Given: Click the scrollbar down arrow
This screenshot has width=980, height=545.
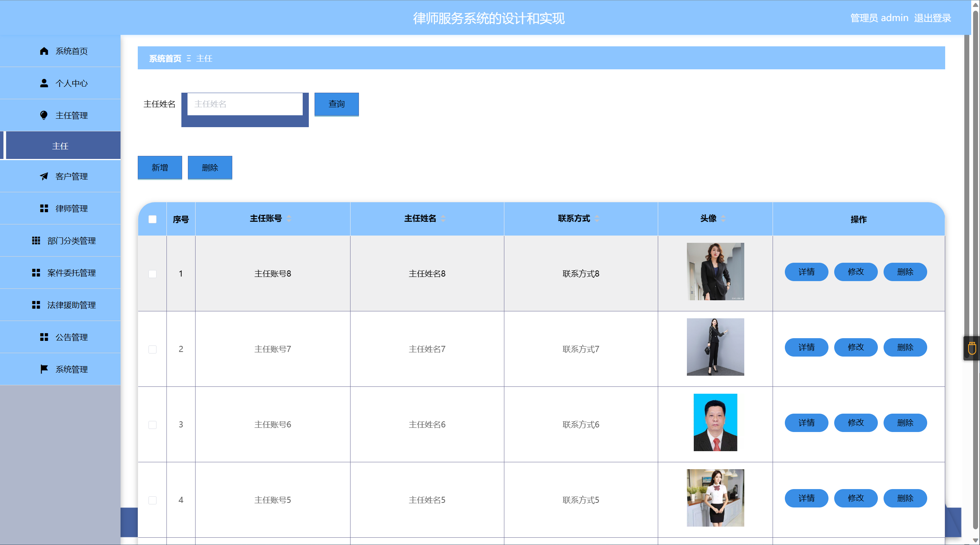Looking at the screenshot, I should tap(975, 540).
